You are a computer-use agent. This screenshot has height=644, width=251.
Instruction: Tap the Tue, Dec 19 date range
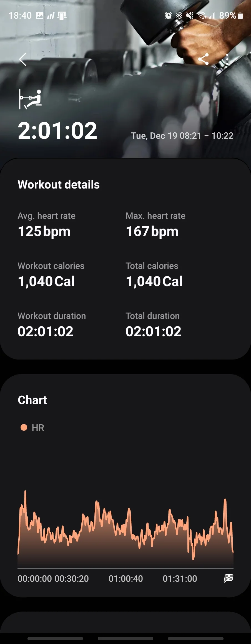(x=182, y=136)
